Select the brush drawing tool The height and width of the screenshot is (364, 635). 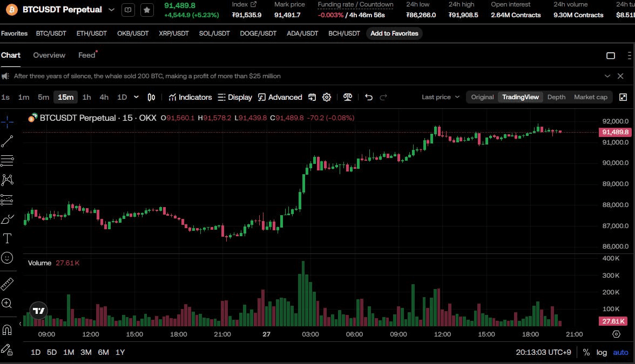[x=7, y=218]
